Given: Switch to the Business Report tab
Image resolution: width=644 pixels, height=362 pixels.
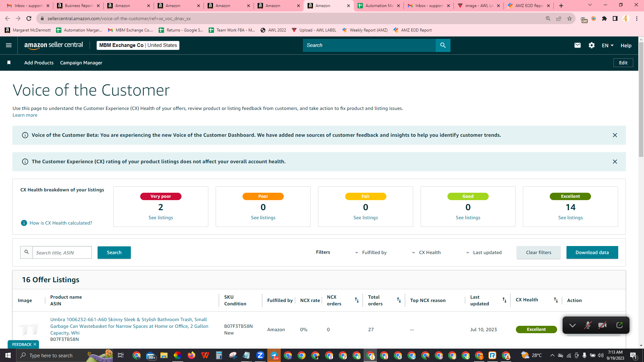Looking at the screenshot, I should (78, 6).
